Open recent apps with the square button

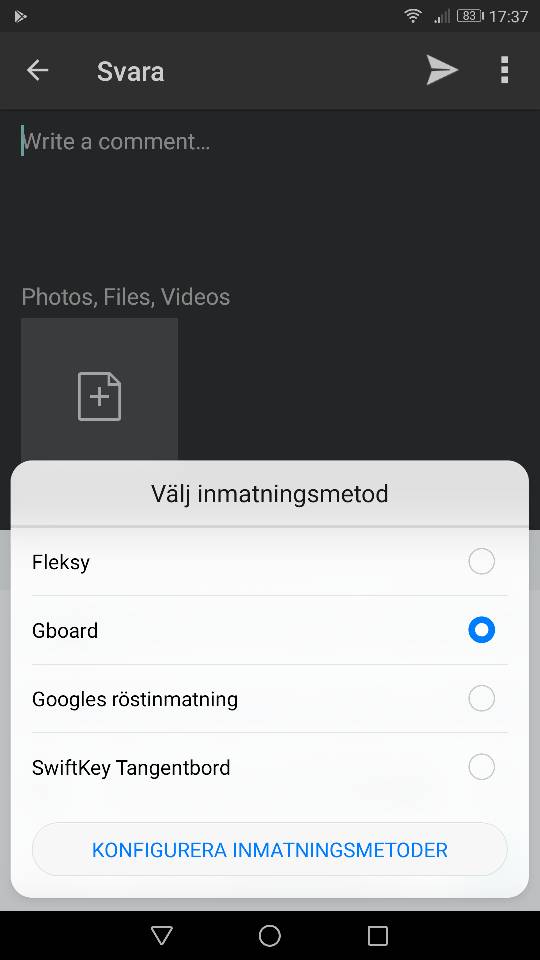click(x=378, y=935)
